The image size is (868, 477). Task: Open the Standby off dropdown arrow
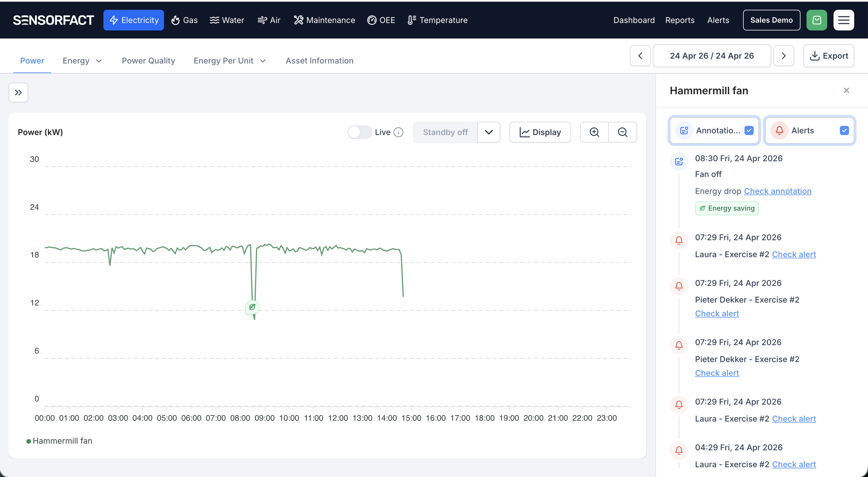point(489,132)
